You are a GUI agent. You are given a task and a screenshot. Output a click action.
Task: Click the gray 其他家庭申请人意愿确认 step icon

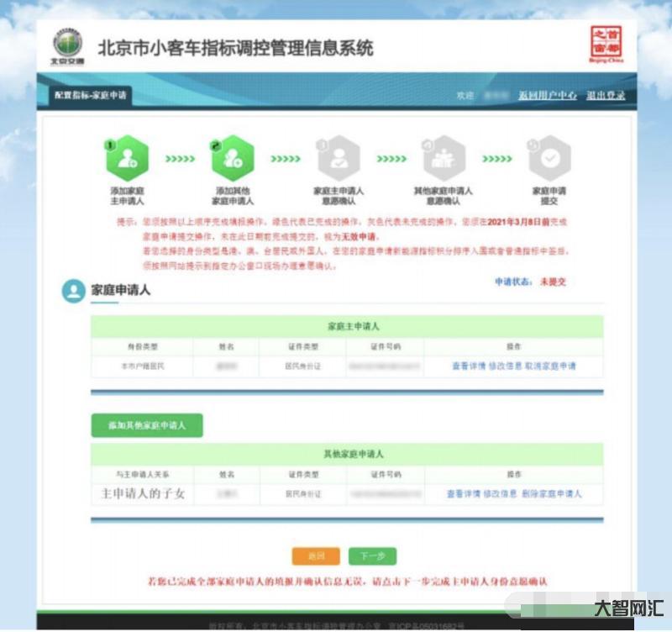[444, 158]
